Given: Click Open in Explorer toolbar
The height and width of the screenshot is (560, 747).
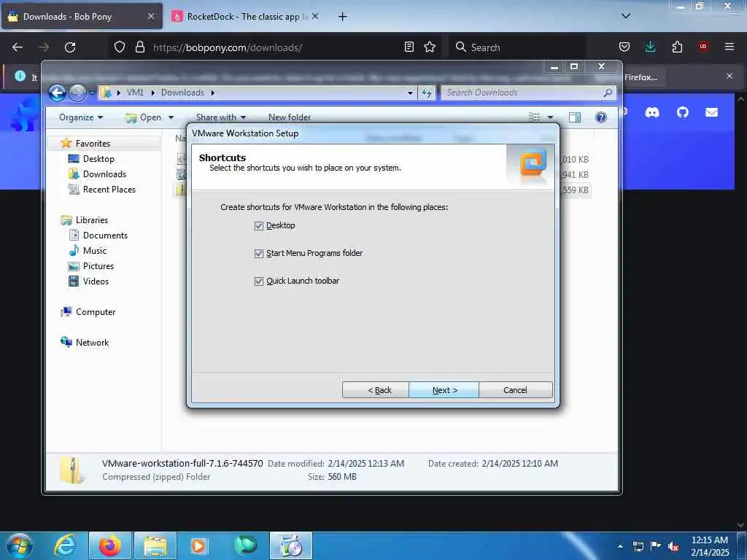Looking at the screenshot, I should (x=143, y=117).
